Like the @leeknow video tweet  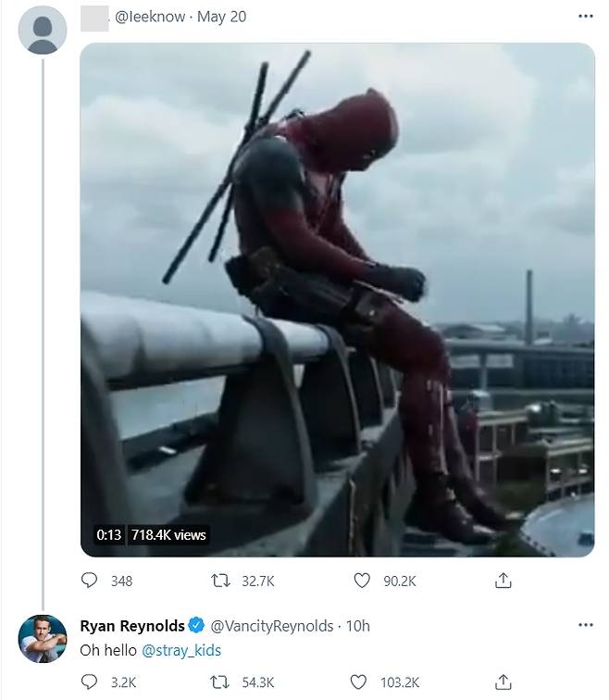(x=364, y=581)
